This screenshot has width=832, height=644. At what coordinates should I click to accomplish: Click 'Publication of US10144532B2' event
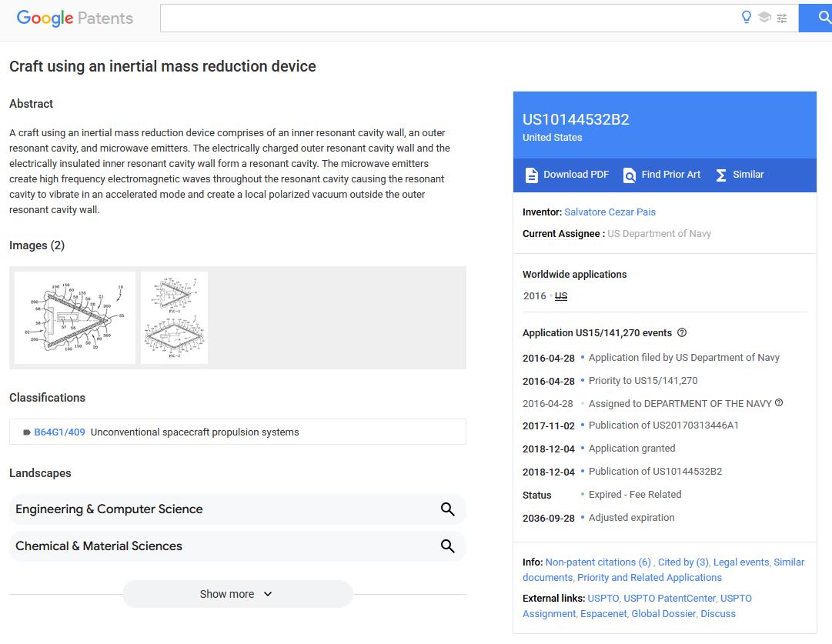coord(655,472)
